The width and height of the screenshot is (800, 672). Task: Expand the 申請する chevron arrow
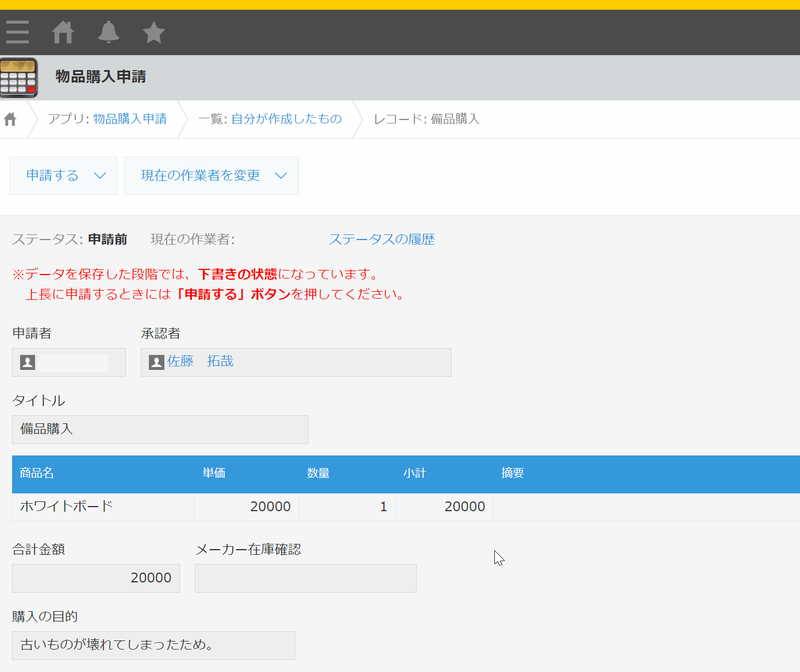click(x=100, y=176)
